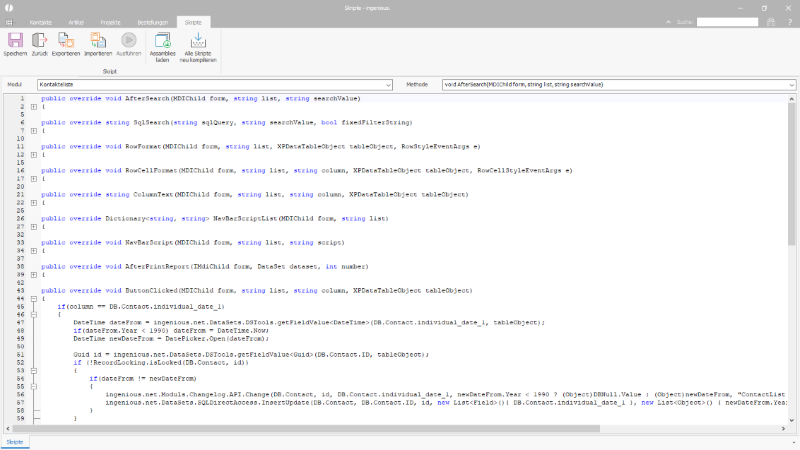Click ColumnText in the line 21 signature
The width and height of the screenshot is (800, 450).
(153, 194)
